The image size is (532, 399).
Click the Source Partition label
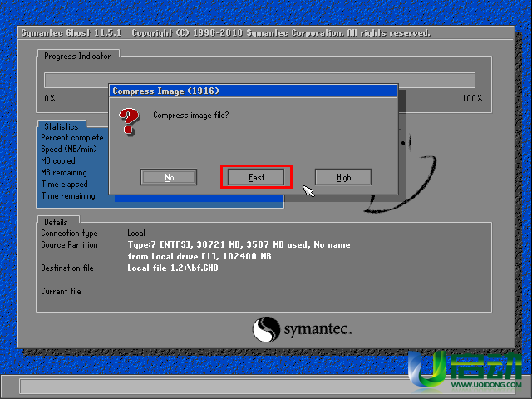[x=69, y=244]
